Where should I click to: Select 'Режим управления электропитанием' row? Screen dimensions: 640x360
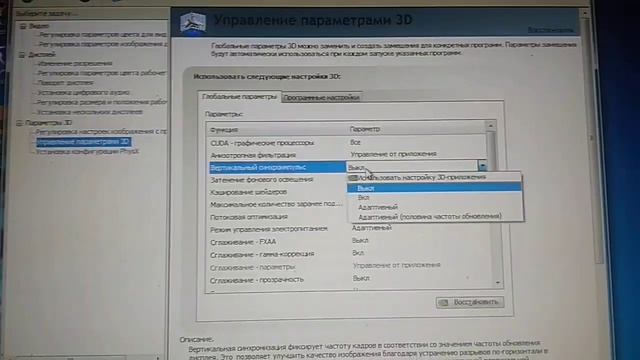pyautogui.click(x=269, y=229)
